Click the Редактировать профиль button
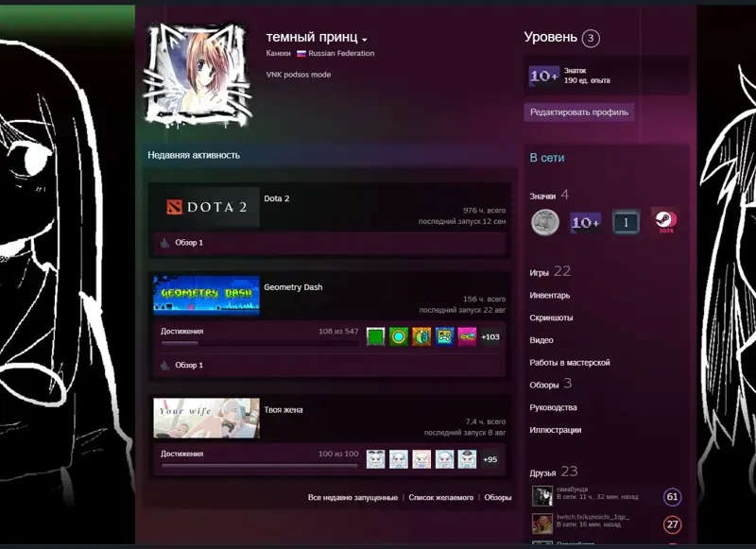Viewport: 756px width, 549px height. pyautogui.click(x=579, y=112)
